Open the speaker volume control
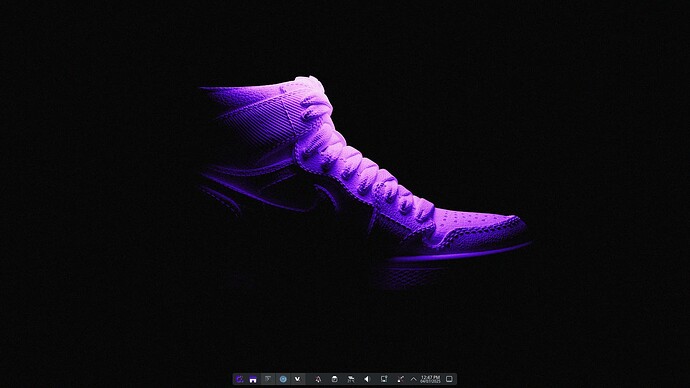The height and width of the screenshot is (388, 690). pyautogui.click(x=367, y=379)
